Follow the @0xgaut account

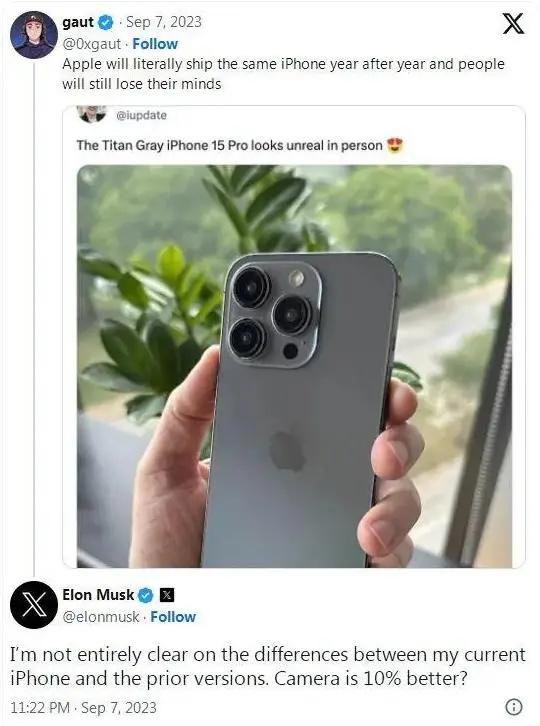[155, 44]
